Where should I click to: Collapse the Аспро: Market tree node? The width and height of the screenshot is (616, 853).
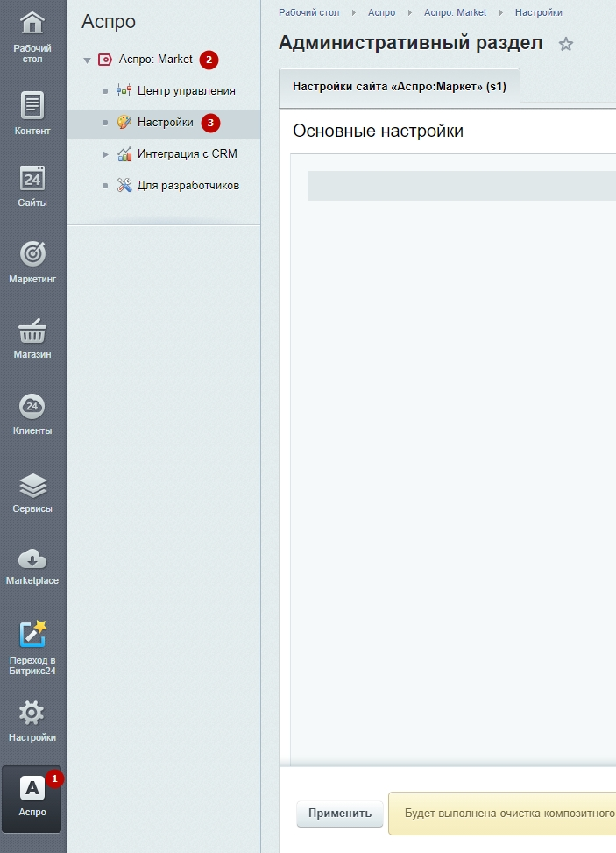tap(87, 60)
